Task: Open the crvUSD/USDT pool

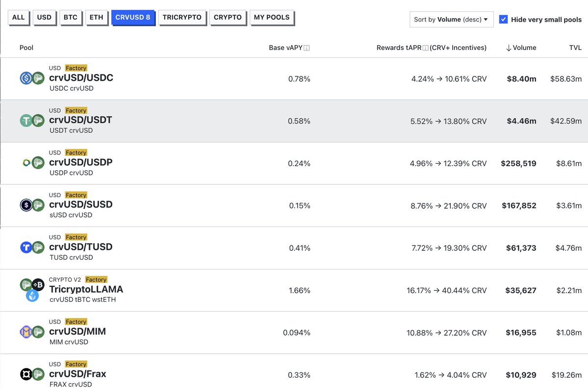Action: pos(80,120)
